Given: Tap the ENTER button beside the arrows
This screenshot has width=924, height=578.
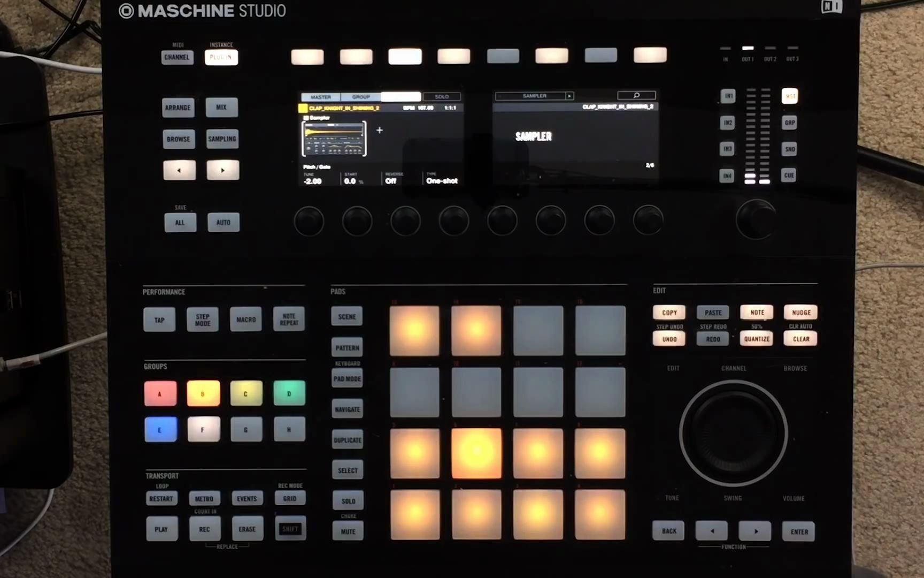Looking at the screenshot, I should (799, 531).
